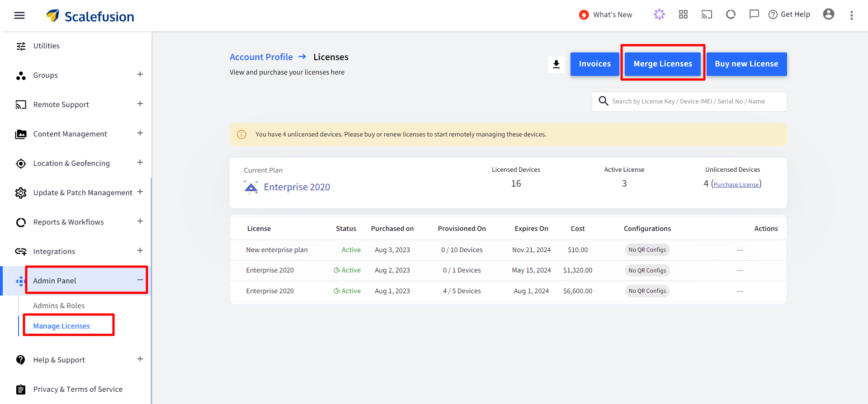The width and height of the screenshot is (868, 404).
Task: Expand the Location & Geofencing section
Action: pyautogui.click(x=140, y=162)
